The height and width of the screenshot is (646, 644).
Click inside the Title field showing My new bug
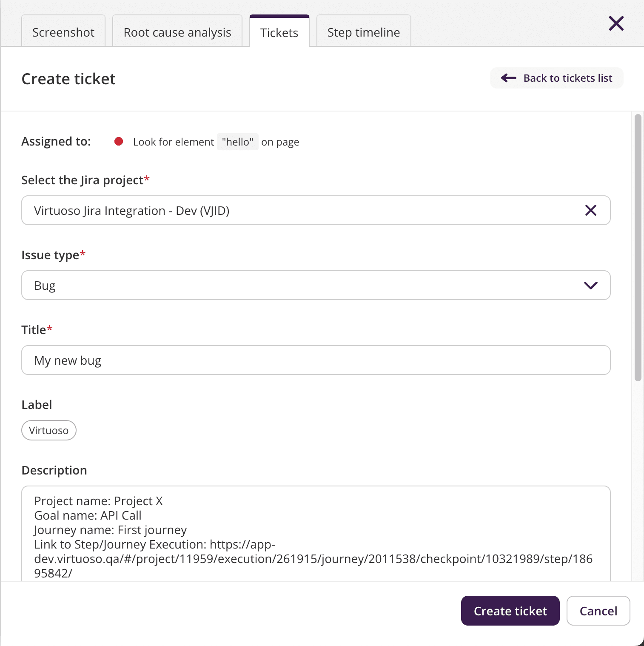click(x=316, y=360)
